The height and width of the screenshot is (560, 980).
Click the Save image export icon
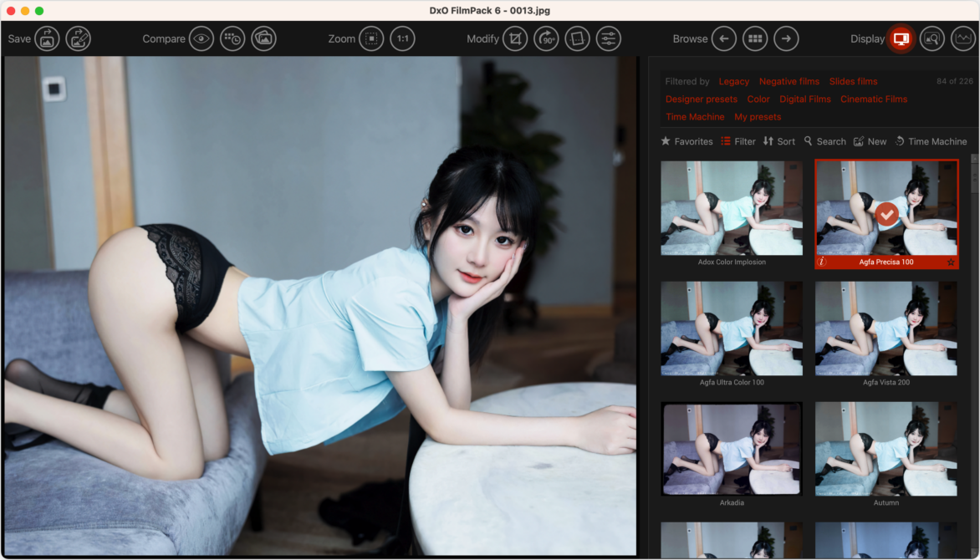point(47,38)
